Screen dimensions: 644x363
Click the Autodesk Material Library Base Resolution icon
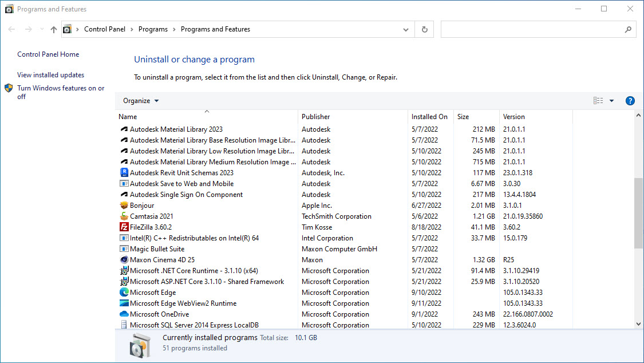[124, 140]
